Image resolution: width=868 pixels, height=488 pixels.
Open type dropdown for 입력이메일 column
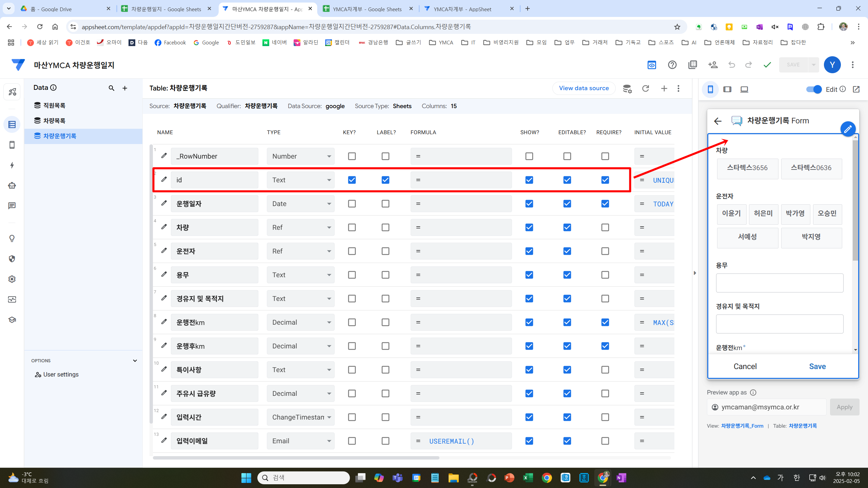click(300, 441)
